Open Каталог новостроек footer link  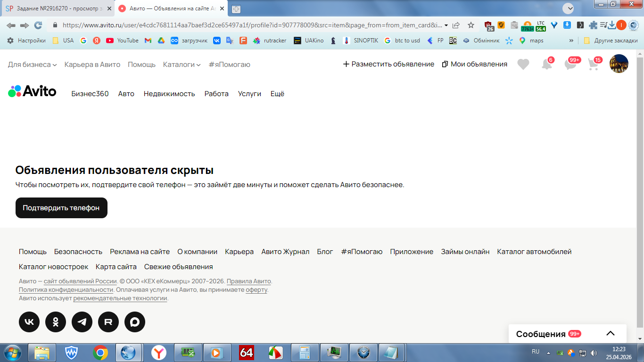point(53,267)
